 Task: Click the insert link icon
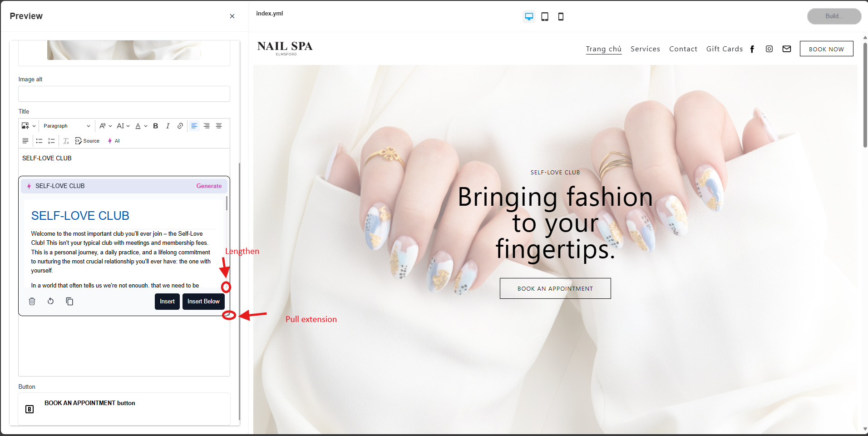tap(180, 126)
